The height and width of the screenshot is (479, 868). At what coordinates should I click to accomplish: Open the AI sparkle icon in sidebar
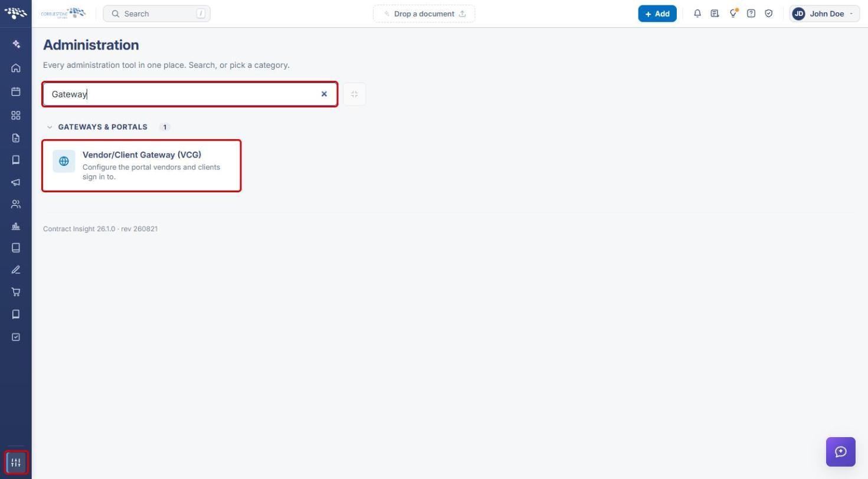point(16,44)
